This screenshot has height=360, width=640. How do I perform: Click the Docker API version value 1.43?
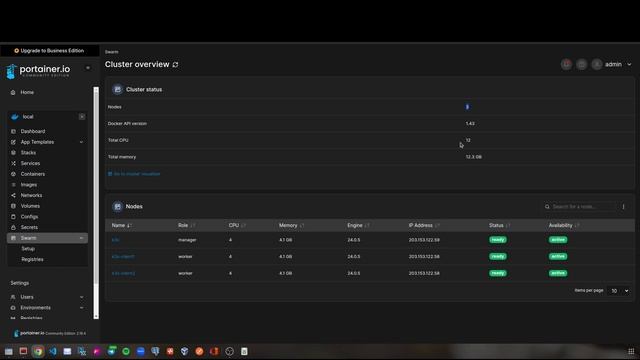coord(470,124)
